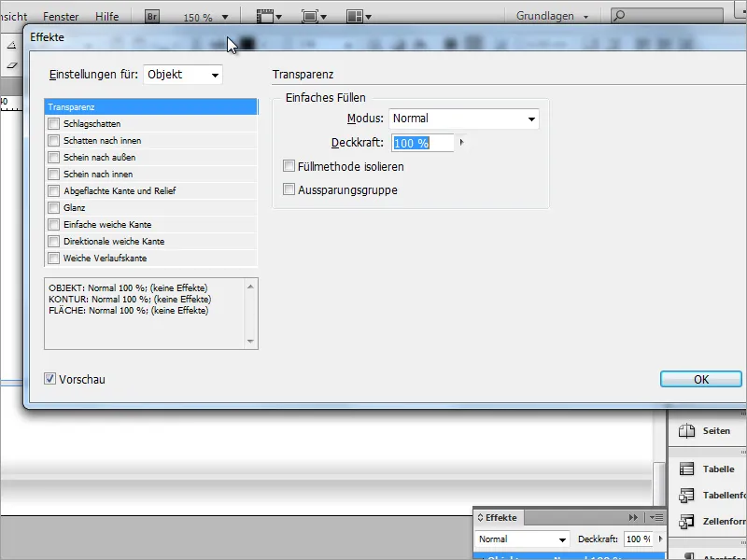Click the Deckkraft 100 % field in dialog
Screen dimensions: 747x560
(x=423, y=143)
